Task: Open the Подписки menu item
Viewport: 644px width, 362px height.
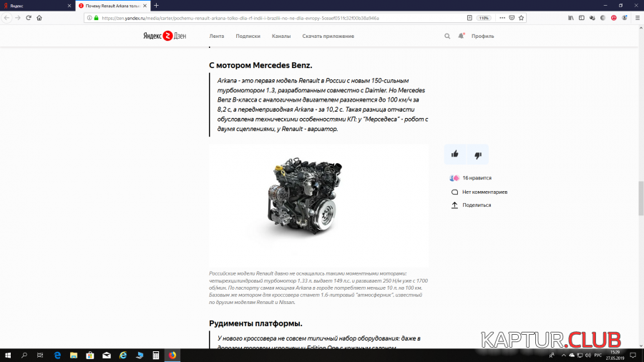Action: [x=248, y=36]
